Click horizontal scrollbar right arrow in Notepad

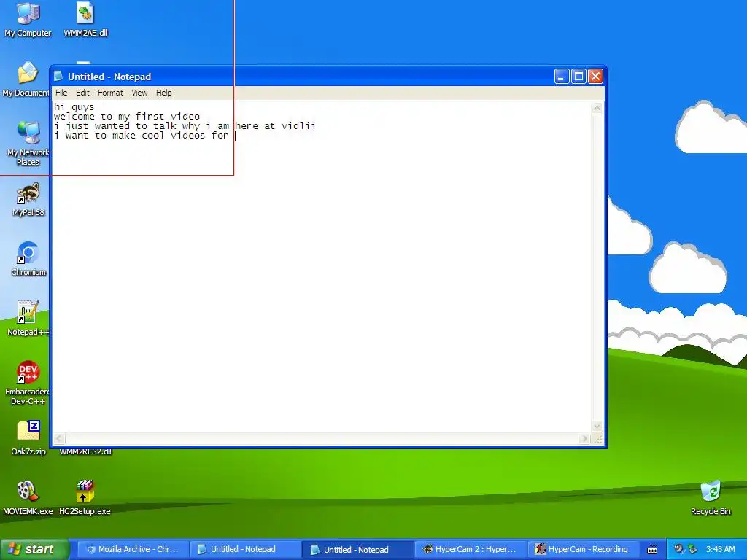584,438
